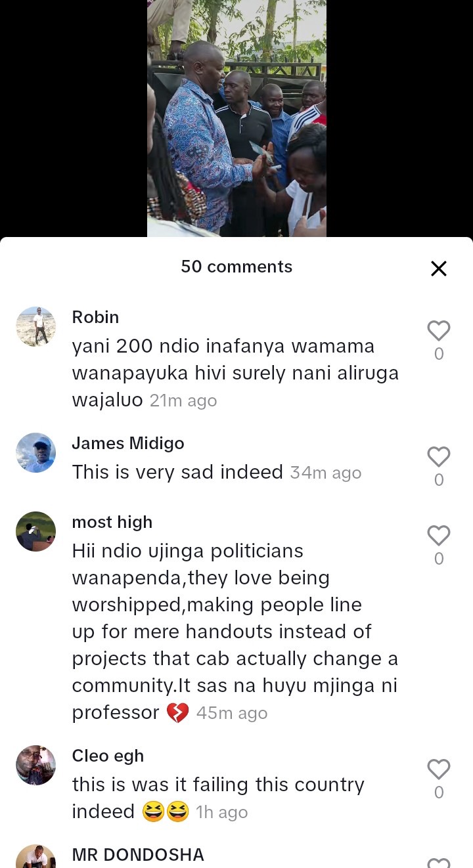Open the MR DONDOSHA username
473x868 pixels.
click(138, 855)
